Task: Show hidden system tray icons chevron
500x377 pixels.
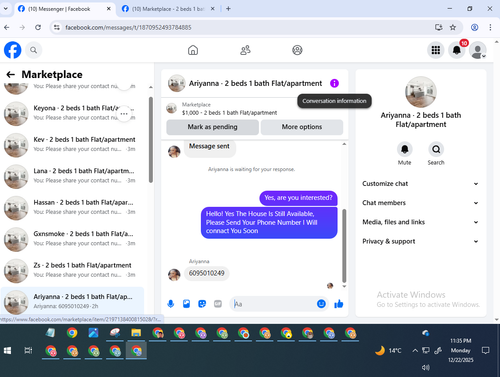Action: click(415, 350)
